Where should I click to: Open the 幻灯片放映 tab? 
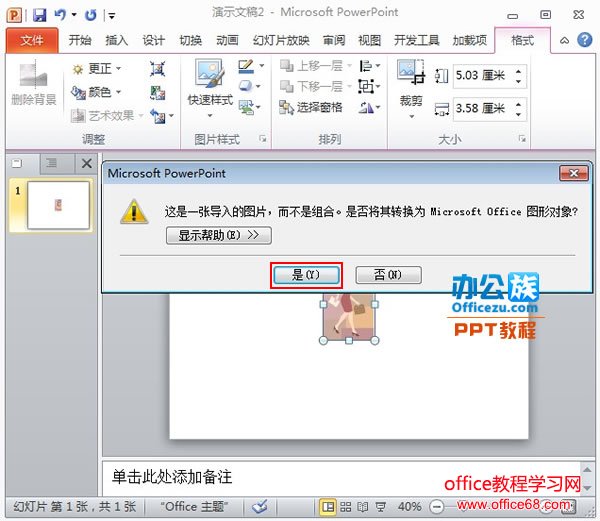[x=281, y=40]
